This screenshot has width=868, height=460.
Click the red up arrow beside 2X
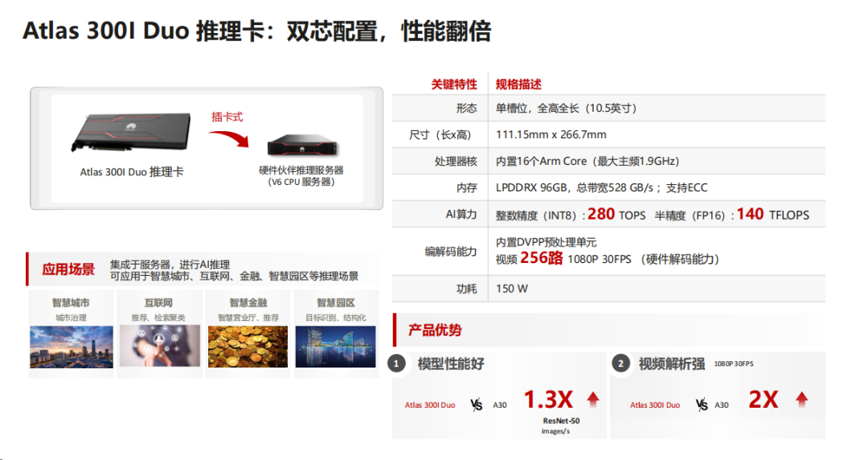[x=801, y=400]
